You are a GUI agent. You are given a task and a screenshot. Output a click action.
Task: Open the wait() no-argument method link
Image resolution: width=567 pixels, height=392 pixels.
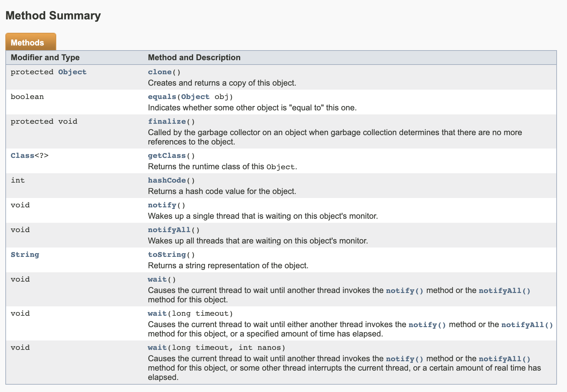157,279
